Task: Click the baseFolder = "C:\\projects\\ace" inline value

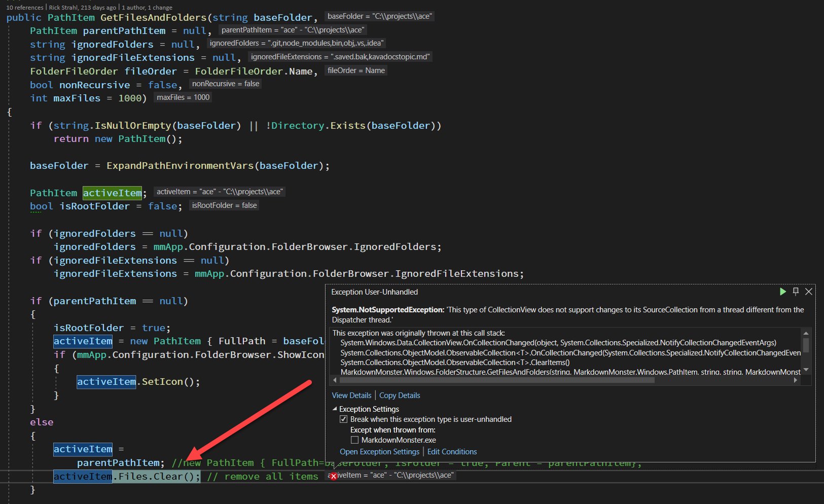Action: coord(380,16)
